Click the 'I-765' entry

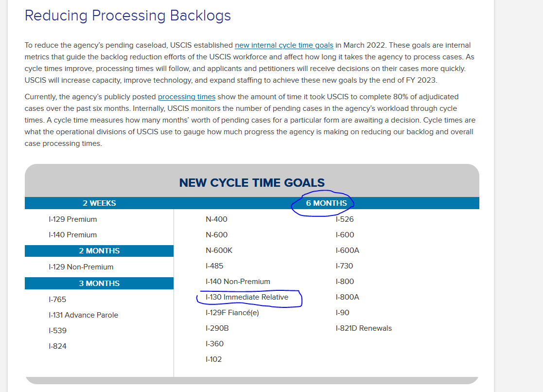point(57,300)
